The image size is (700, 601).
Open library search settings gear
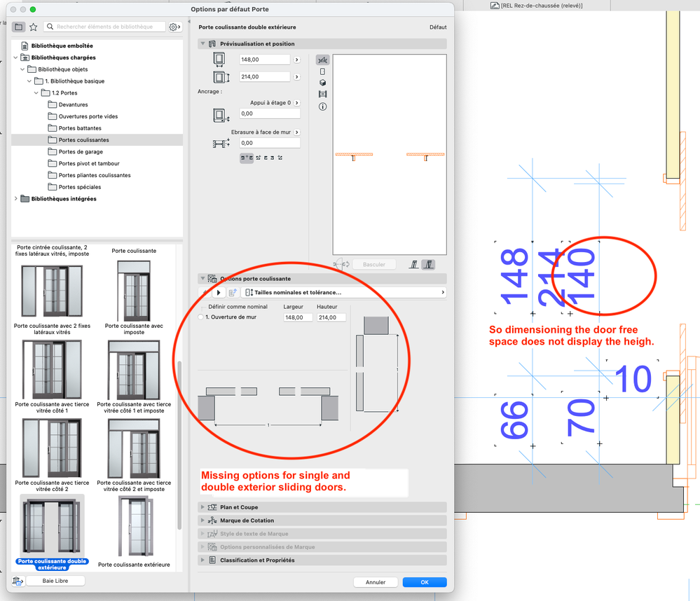tap(174, 27)
